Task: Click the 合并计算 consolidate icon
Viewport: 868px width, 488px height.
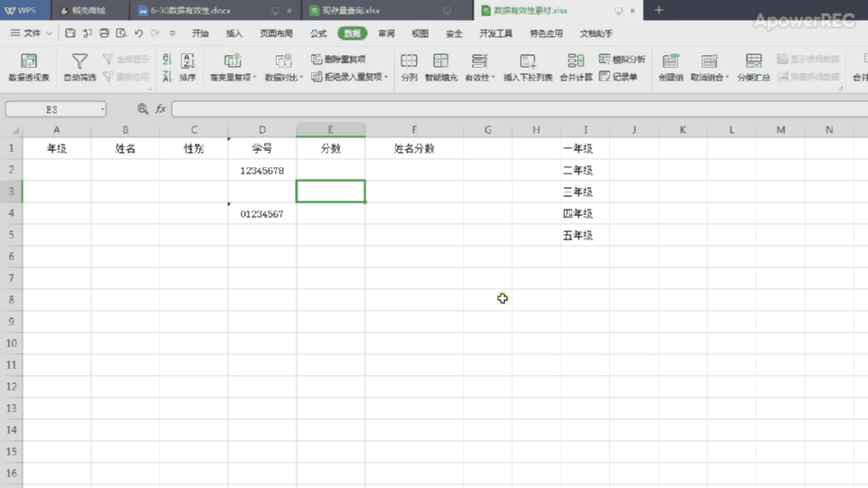Action: 575,67
